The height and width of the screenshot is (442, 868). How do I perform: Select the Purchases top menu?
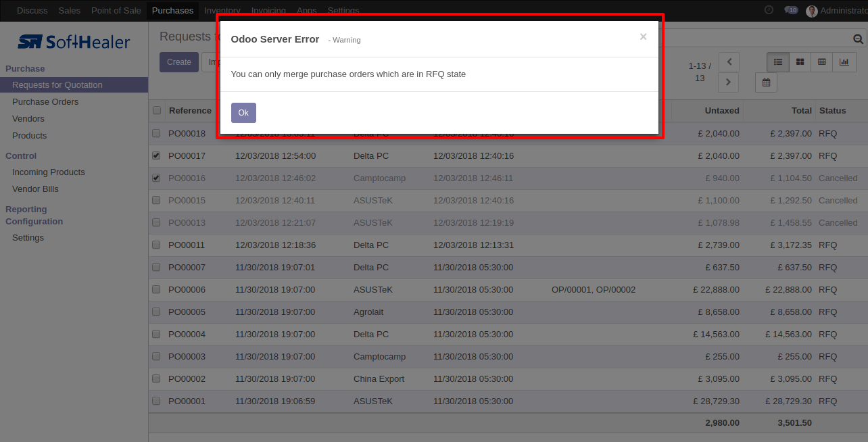coord(172,10)
